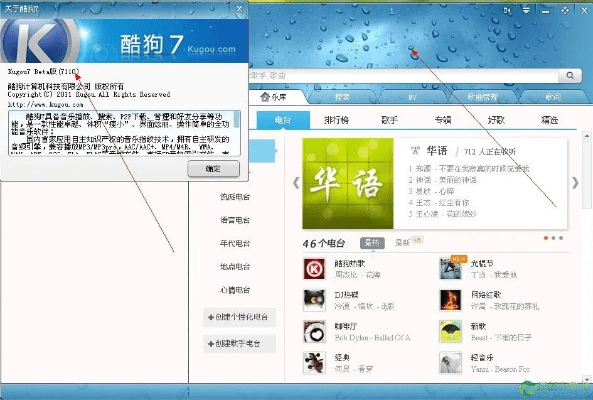Click the vertical scrollbar thumb in library
The width and height of the screenshot is (593, 400).
pos(587,174)
